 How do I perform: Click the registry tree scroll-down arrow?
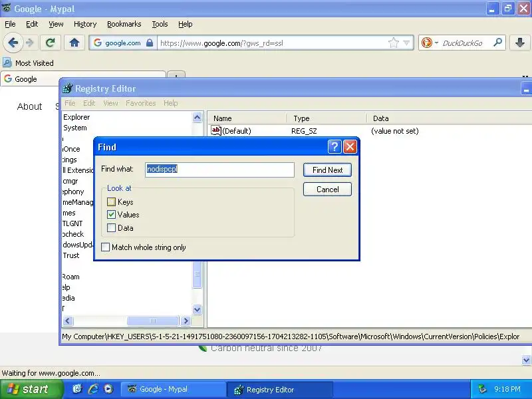tap(197, 309)
